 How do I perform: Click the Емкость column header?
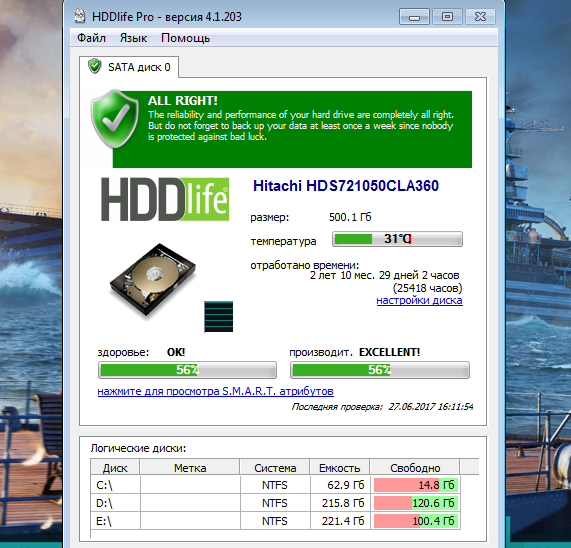click(339, 468)
